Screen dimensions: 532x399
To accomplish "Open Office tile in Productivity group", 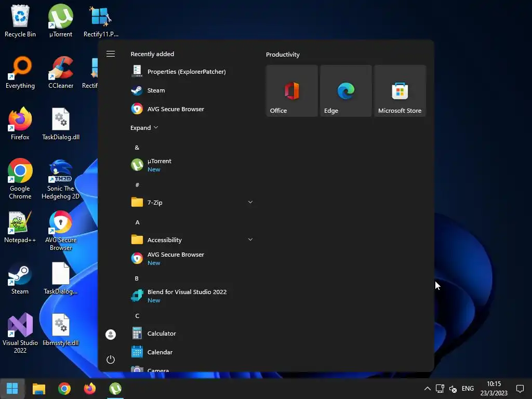I will pyautogui.click(x=292, y=91).
